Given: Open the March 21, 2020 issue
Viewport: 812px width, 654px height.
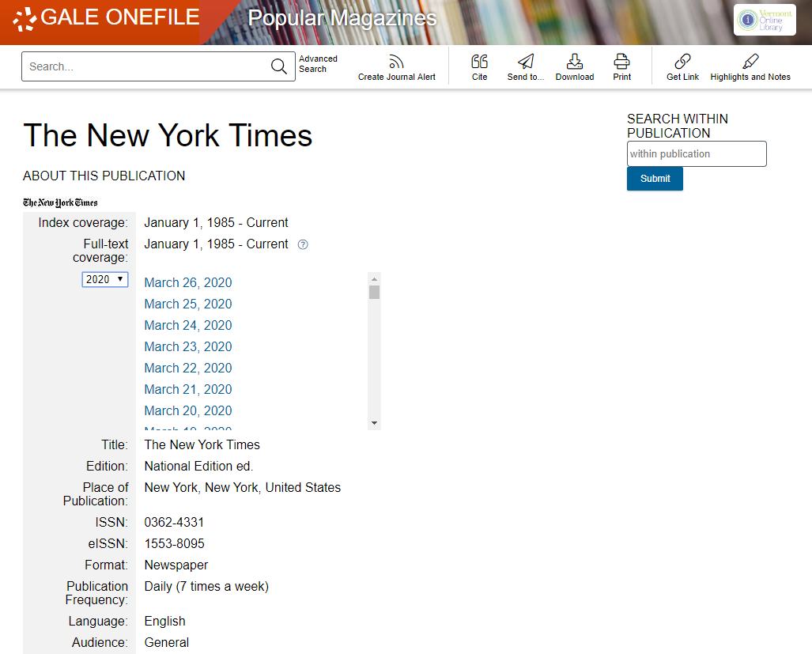Looking at the screenshot, I should pos(188,389).
